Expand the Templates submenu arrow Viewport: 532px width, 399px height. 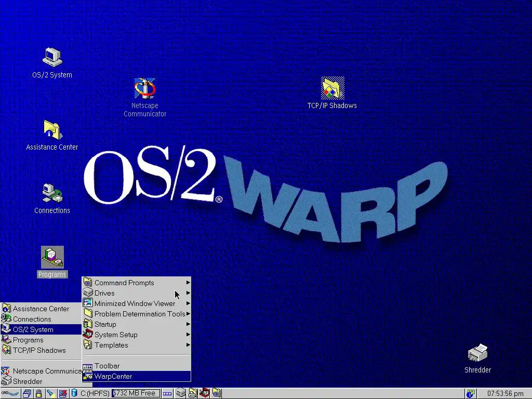(x=188, y=345)
